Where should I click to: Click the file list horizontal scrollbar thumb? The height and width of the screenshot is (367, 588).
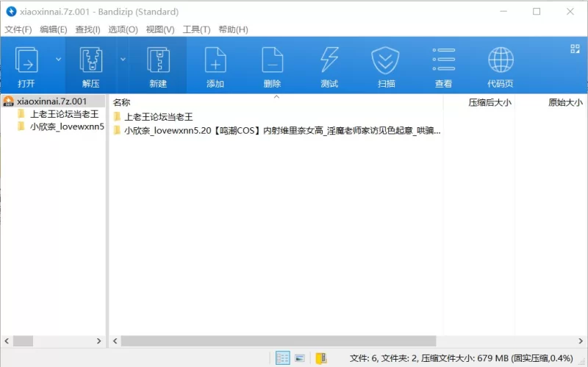pos(279,341)
